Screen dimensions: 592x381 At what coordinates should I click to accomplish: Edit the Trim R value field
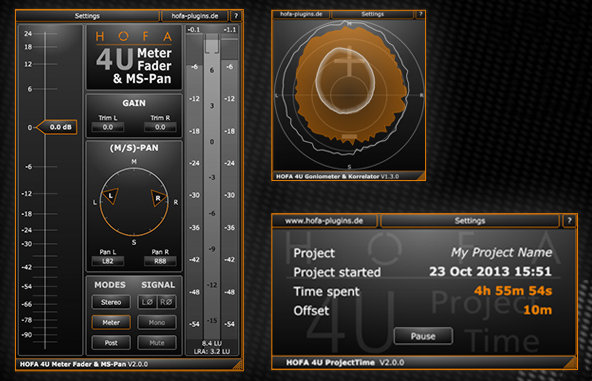point(160,127)
